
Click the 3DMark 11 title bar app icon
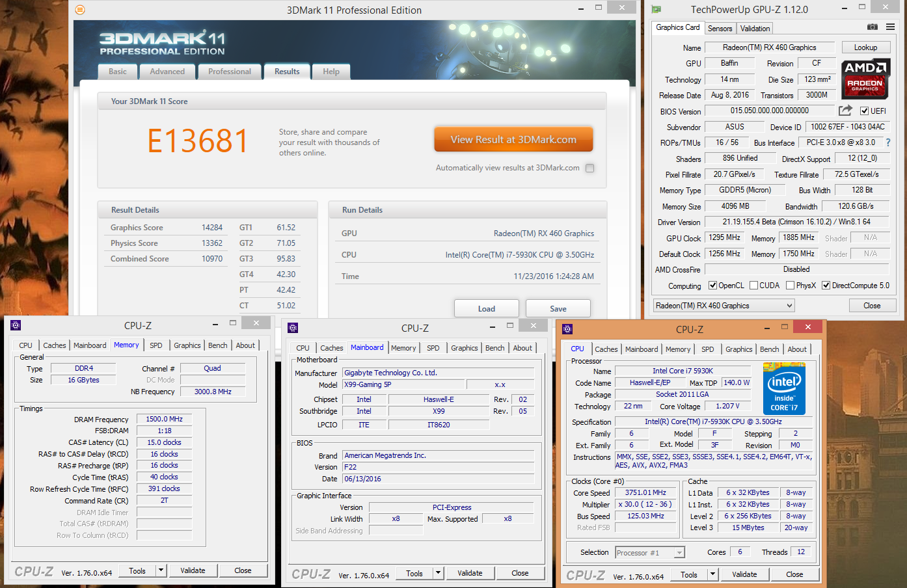click(80, 10)
